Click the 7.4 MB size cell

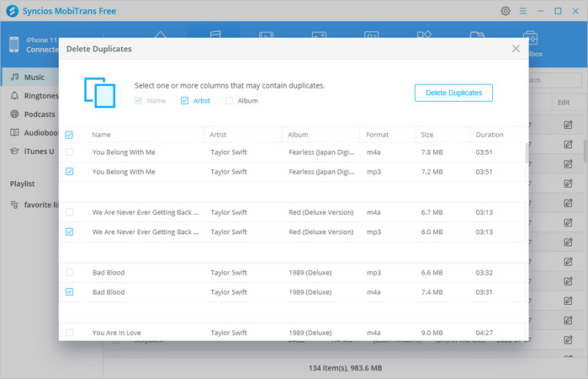432,292
